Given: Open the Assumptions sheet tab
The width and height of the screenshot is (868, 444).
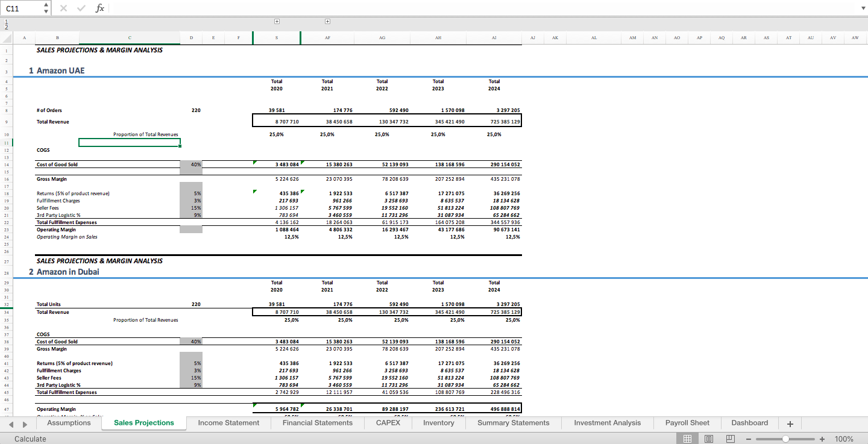Looking at the screenshot, I should tap(69, 423).
